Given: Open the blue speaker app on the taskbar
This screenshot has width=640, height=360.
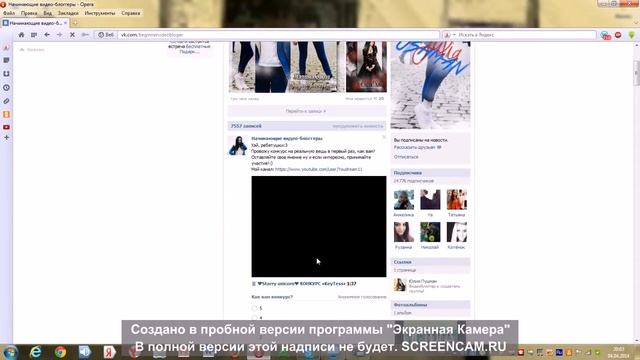Looking at the screenshot, I should pos(85,352).
